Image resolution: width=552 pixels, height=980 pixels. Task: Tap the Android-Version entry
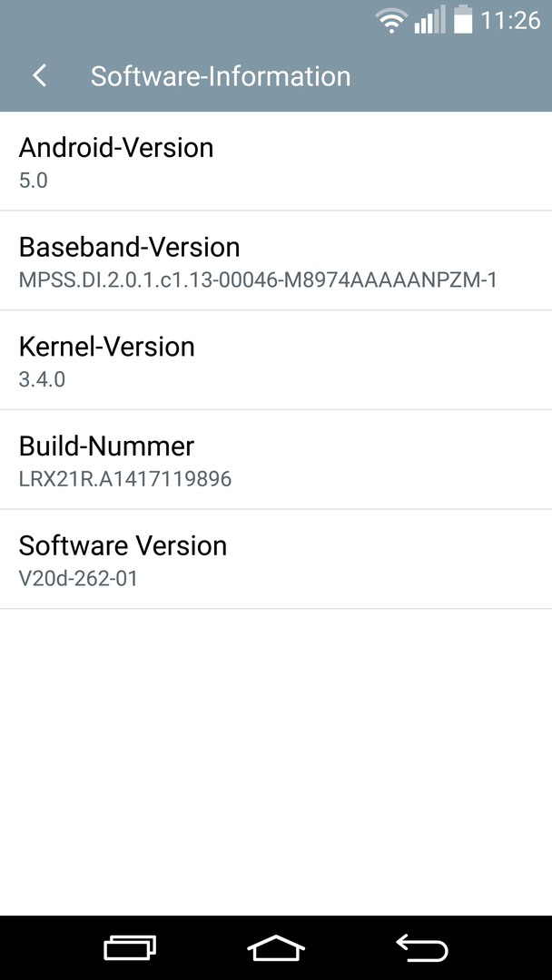[x=276, y=162]
